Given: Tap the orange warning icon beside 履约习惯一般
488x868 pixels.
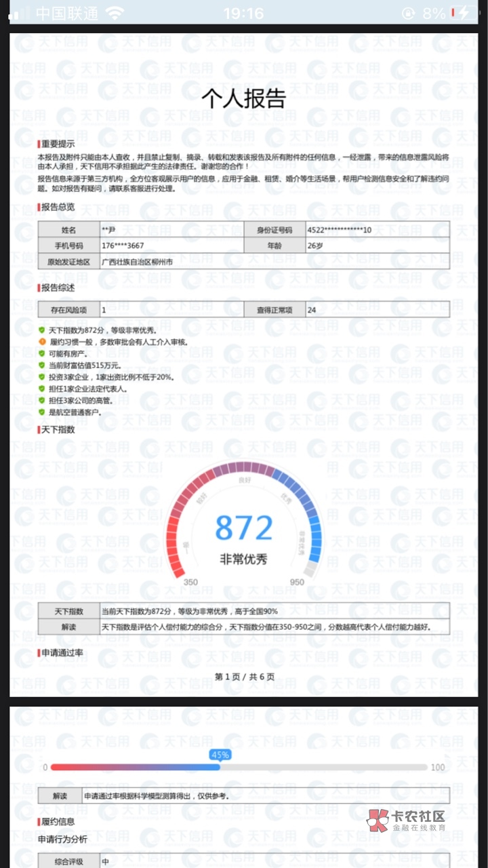Looking at the screenshot, I should point(42,342).
